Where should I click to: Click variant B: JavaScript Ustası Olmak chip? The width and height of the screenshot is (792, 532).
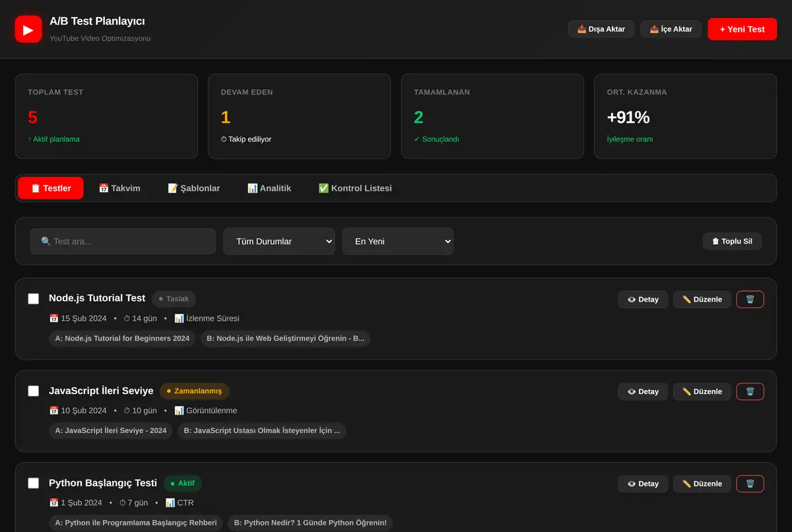262,431
